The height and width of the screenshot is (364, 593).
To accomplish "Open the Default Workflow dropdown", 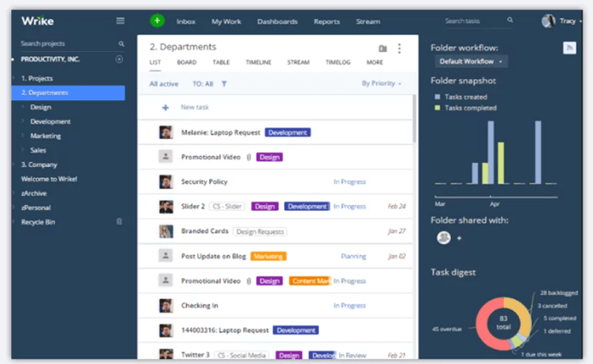I will click(472, 61).
